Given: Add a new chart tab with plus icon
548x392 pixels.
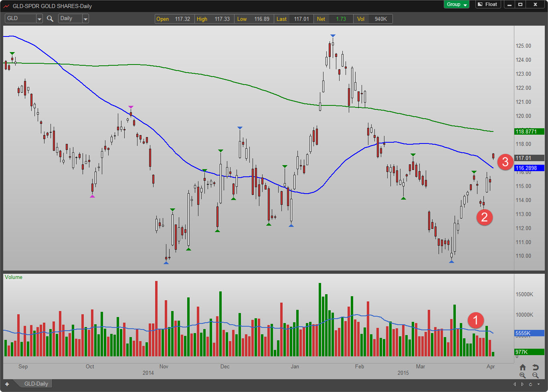Looking at the screenshot, I should (7, 384).
